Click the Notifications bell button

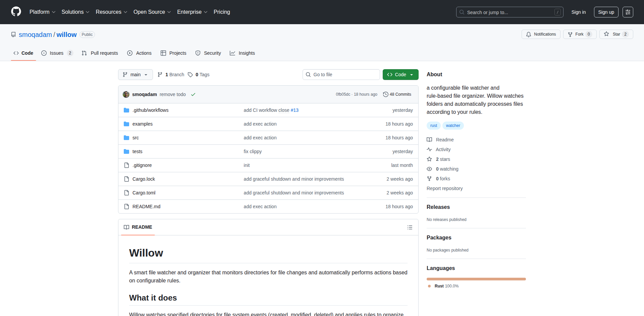coord(541,34)
